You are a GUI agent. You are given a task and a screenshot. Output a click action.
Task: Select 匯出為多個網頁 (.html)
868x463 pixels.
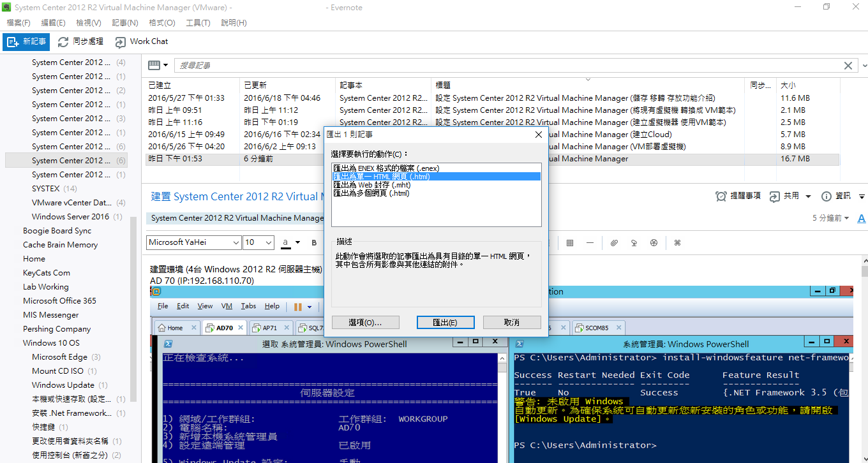(436, 193)
